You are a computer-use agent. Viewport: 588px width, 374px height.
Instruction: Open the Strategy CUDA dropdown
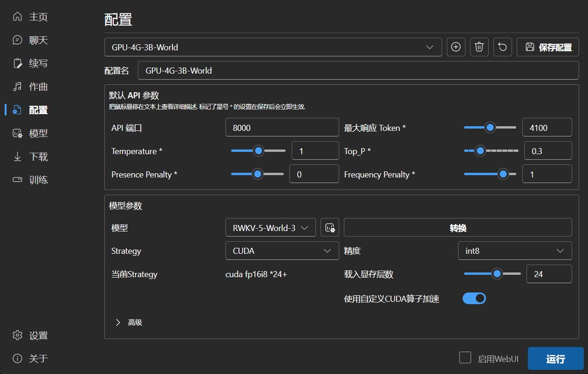(282, 251)
